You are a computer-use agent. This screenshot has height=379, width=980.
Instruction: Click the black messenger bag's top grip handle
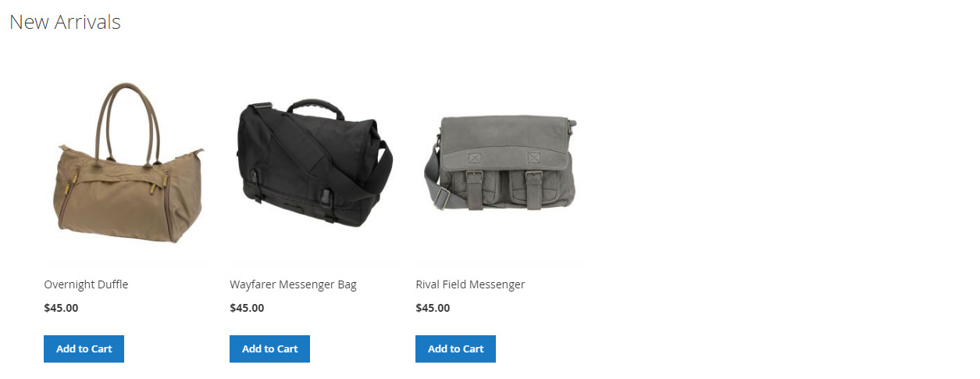tap(315, 105)
